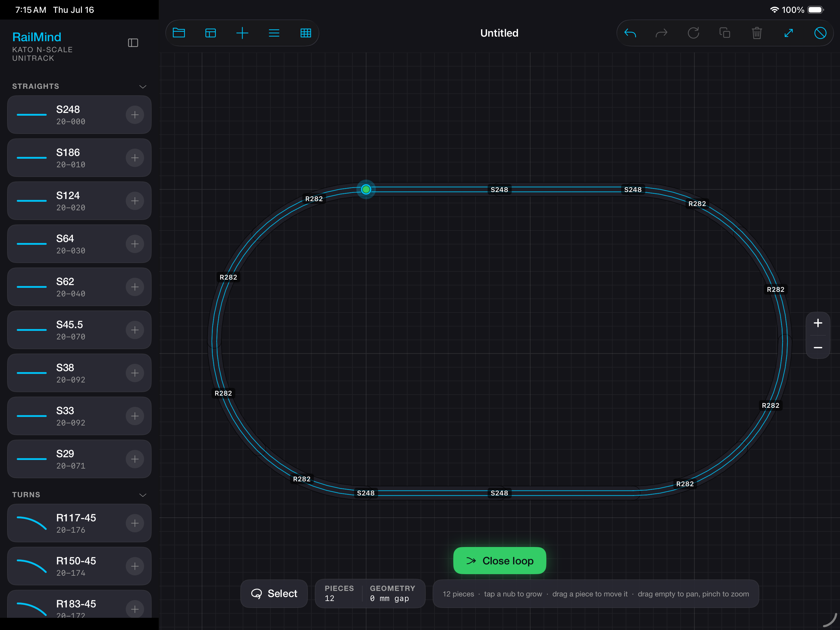Add an S62 straight piece
840x630 pixels.
tap(135, 287)
